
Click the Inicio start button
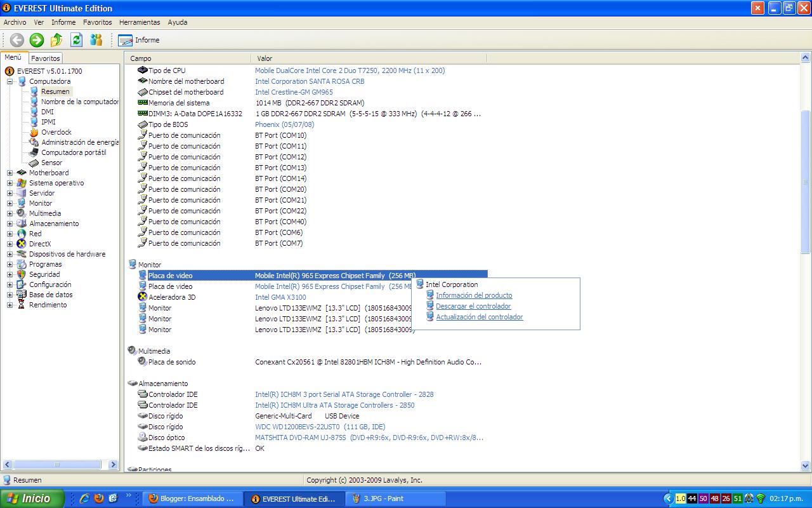(32, 498)
